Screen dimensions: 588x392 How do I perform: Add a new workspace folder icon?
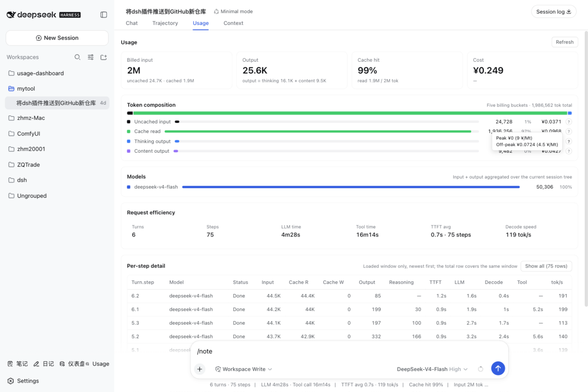pos(104,57)
